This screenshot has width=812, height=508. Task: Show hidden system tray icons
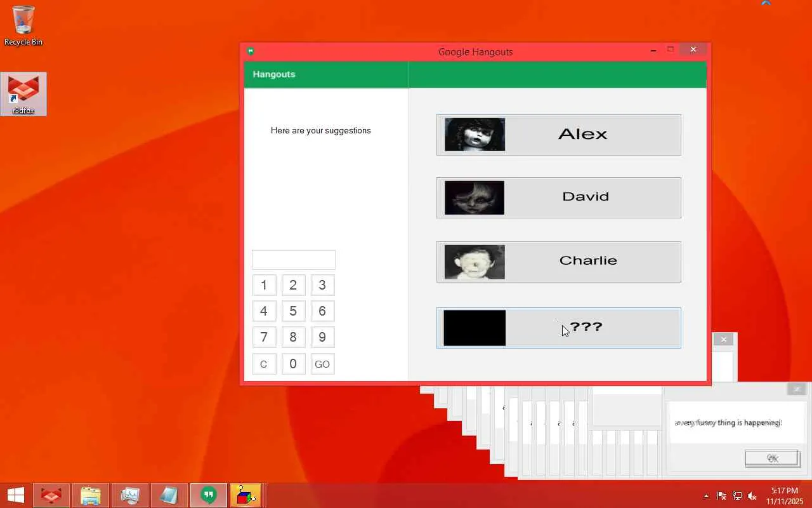[x=706, y=496]
